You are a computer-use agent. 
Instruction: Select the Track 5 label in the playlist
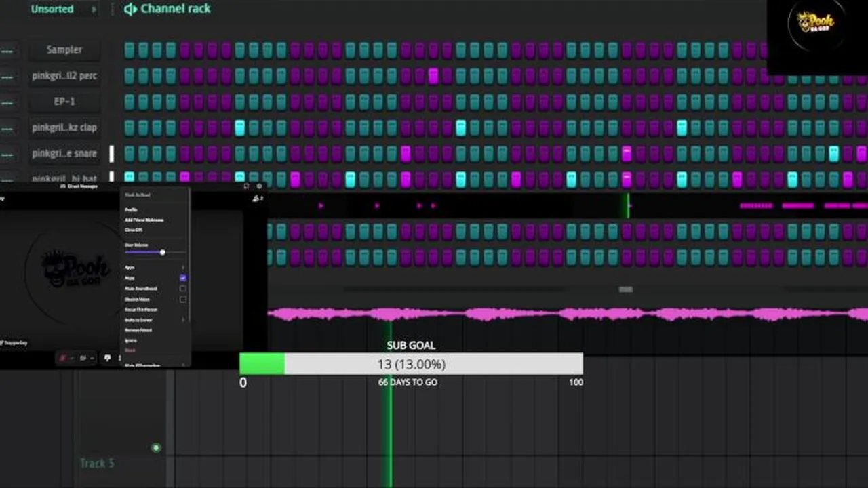(97, 464)
